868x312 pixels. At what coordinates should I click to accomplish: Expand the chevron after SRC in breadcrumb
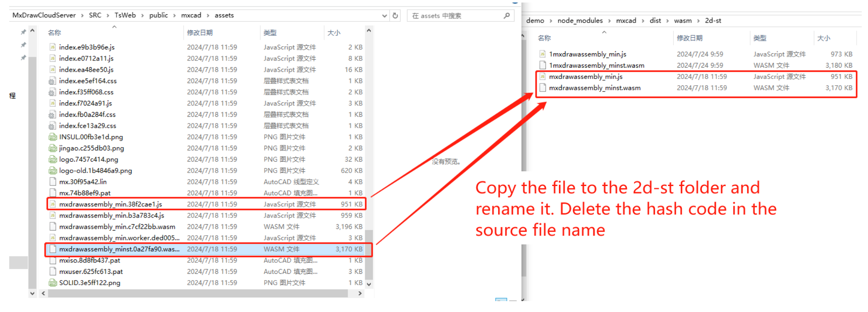click(108, 16)
